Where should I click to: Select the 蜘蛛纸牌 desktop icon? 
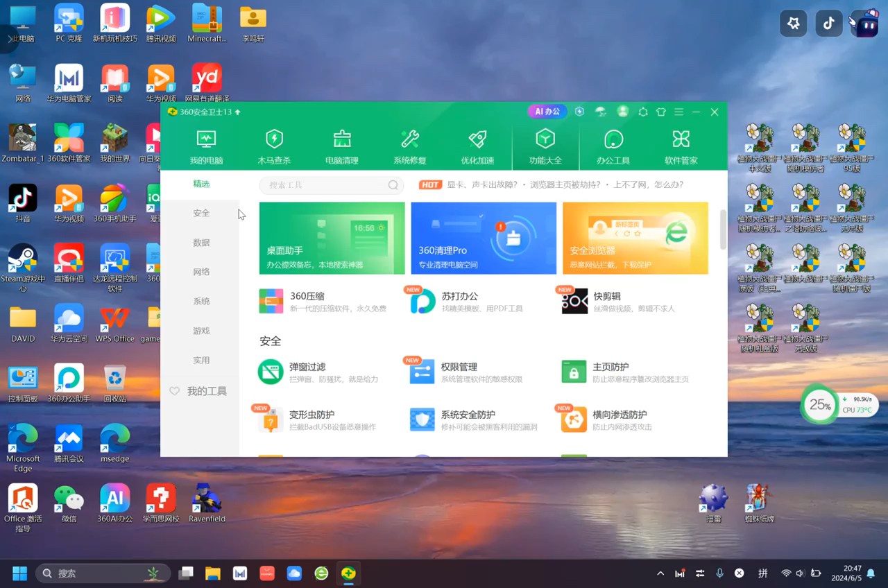tap(760, 504)
